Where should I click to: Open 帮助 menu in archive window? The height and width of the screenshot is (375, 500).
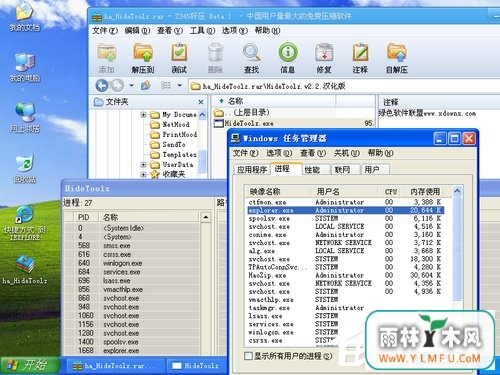click(x=267, y=31)
